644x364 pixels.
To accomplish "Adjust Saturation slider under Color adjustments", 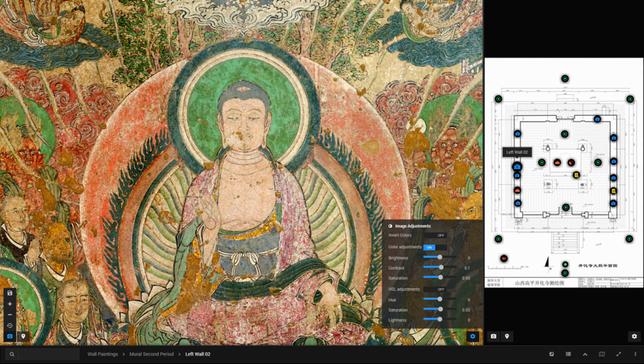I will (x=439, y=277).
